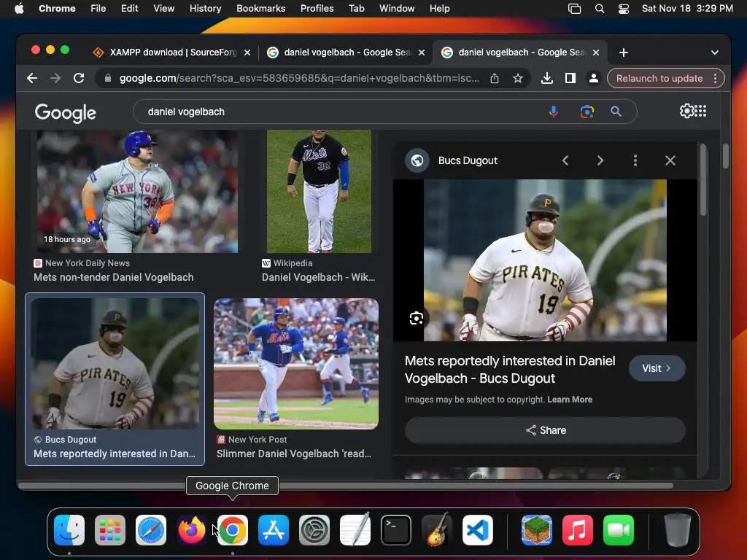The image size is (747, 560).
Task: Open the Google apps grid
Action: click(x=701, y=111)
